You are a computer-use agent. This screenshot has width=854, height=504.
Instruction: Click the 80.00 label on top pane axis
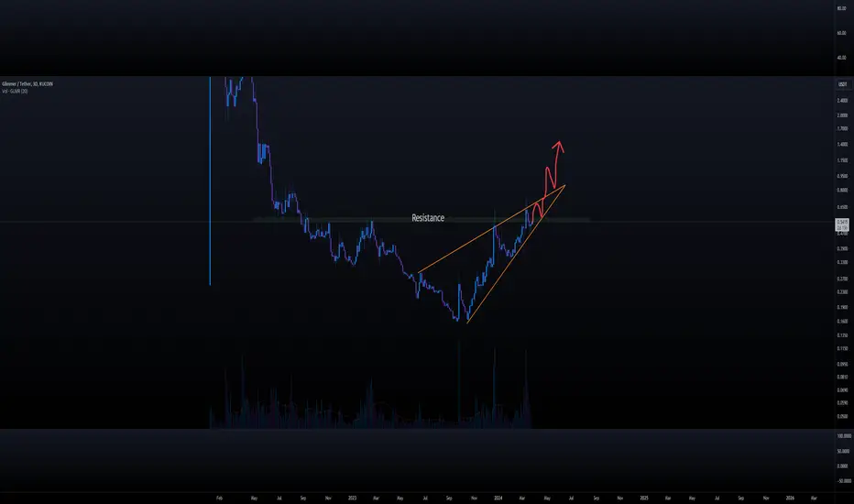pyautogui.click(x=841, y=9)
